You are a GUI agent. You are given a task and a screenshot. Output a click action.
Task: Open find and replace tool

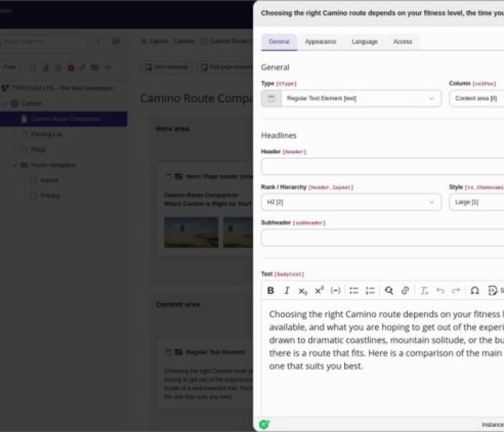[x=389, y=291]
